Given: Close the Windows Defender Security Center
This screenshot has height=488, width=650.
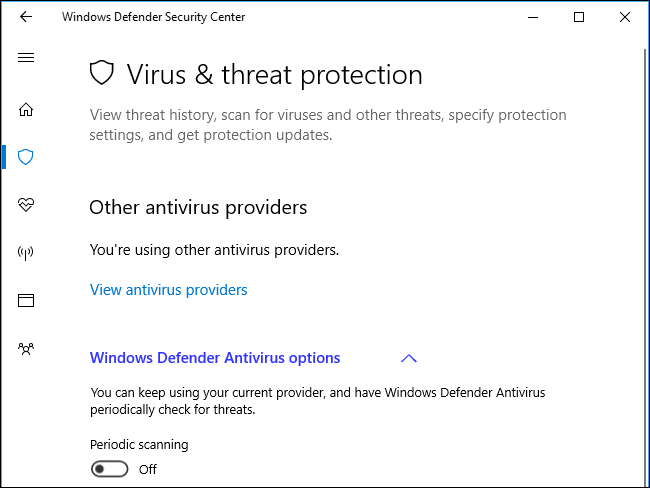Looking at the screenshot, I should click(x=626, y=17).
